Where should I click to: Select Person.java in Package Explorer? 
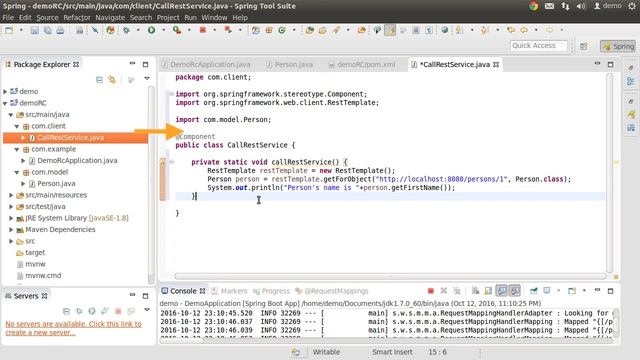pyautogui.click(x=56, y=184)
